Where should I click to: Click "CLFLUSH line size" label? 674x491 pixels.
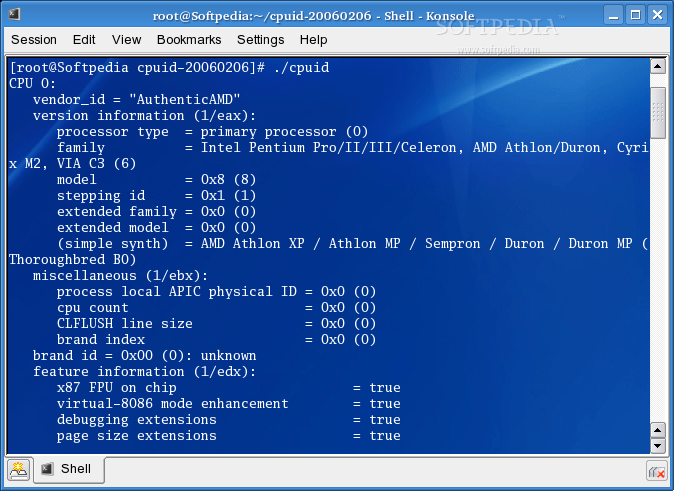click(125, 323)
